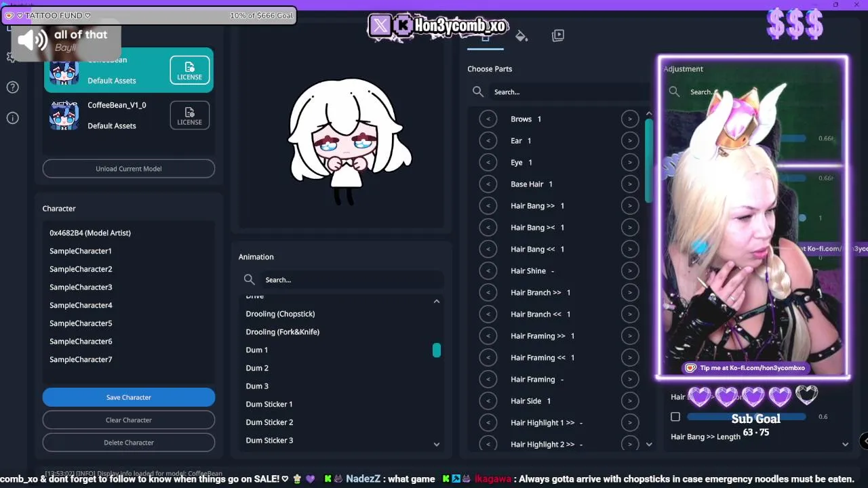
Task: Click next arrow for Hair Branch >>
Action: click(x=630, y=293)
